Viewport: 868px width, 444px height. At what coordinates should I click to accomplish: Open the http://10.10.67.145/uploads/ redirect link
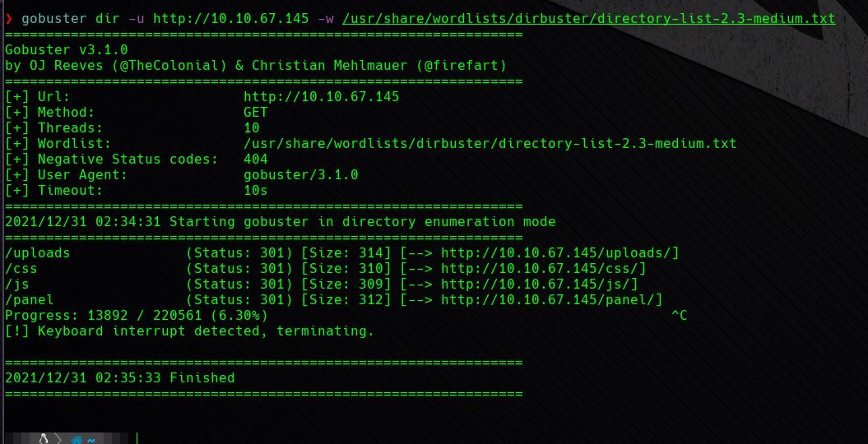[x=559, y=253]
